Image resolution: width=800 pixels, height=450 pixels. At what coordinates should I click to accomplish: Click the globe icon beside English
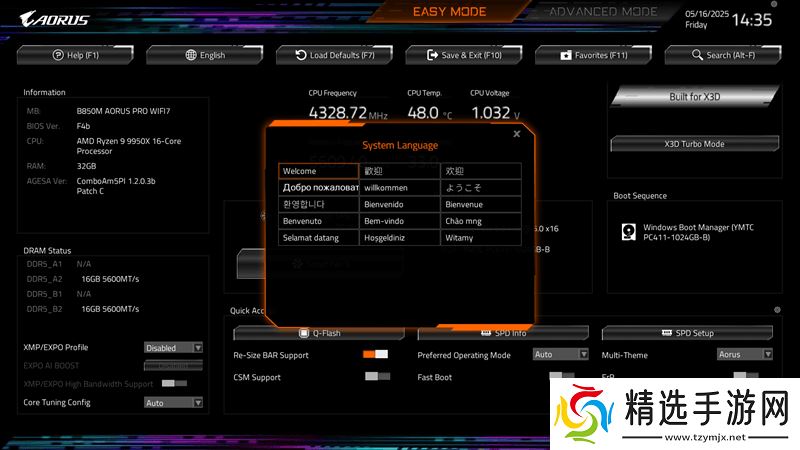pos(191,55)
